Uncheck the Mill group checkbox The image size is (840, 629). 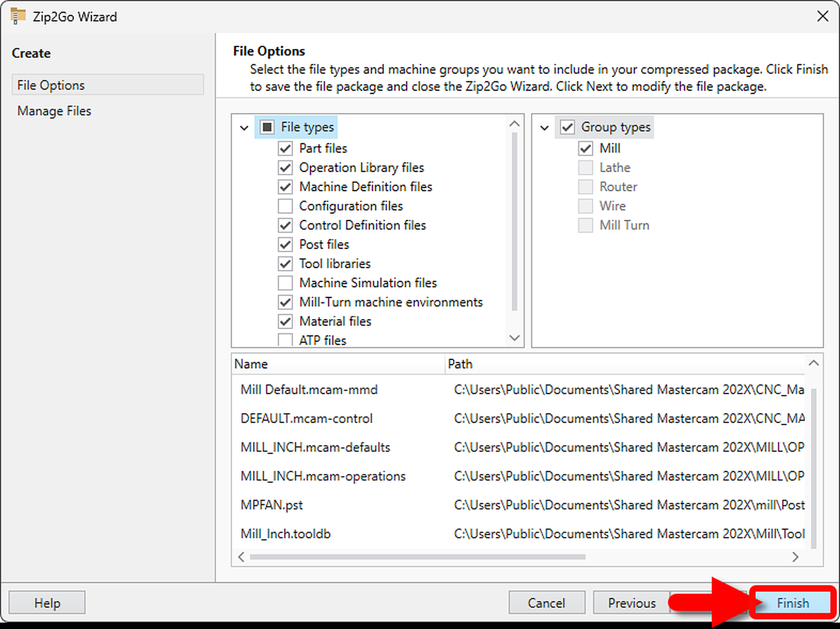point(585,148)
